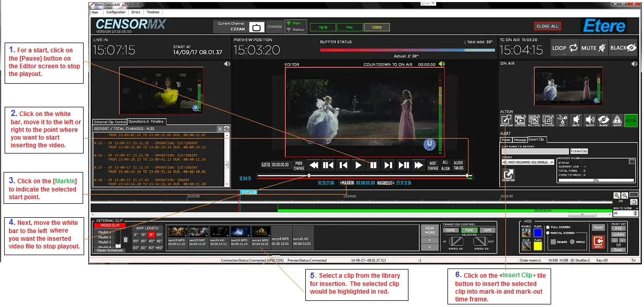Click the fast forward playback button
644x307 pixels.
[419, 165]
